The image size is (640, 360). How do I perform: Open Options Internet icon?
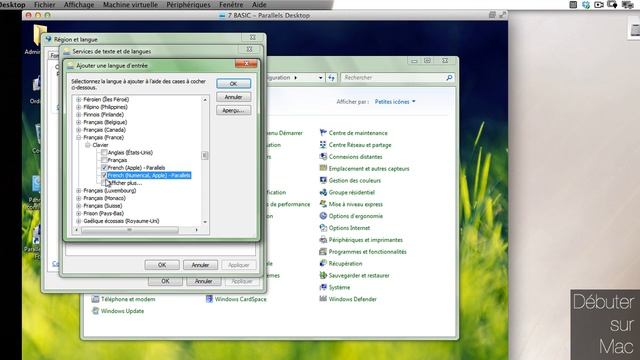(x=323, y=227)
